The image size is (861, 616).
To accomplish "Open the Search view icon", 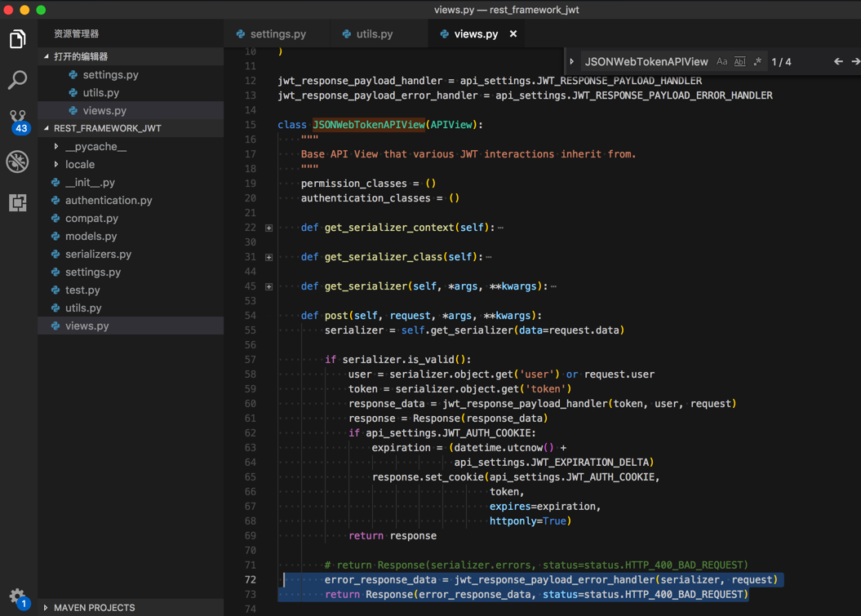I will [x=18, y=80].
